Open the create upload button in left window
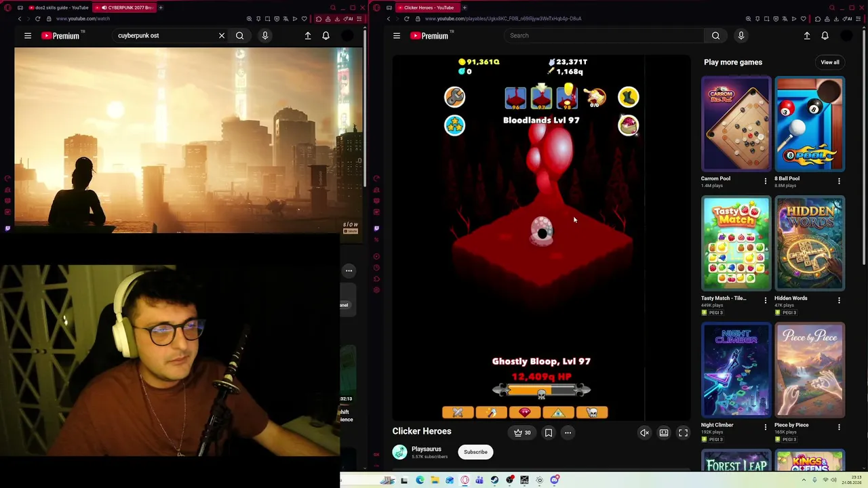868x488 pixels. tap(308, 35)
